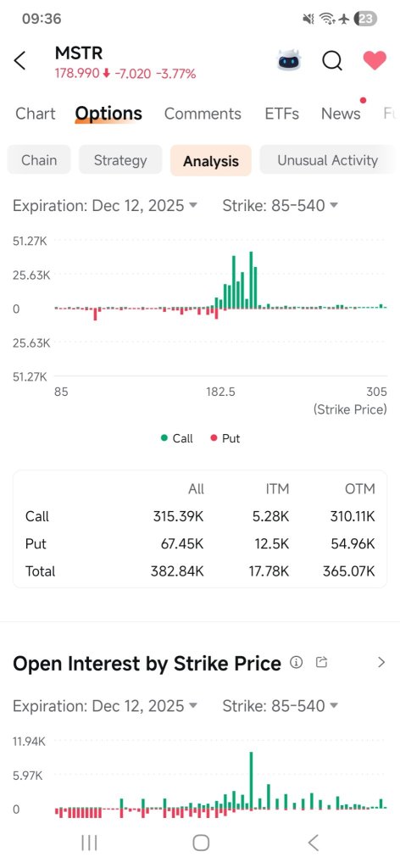
Task: Tap Android home navigation button
Action: tap(201, 843)
